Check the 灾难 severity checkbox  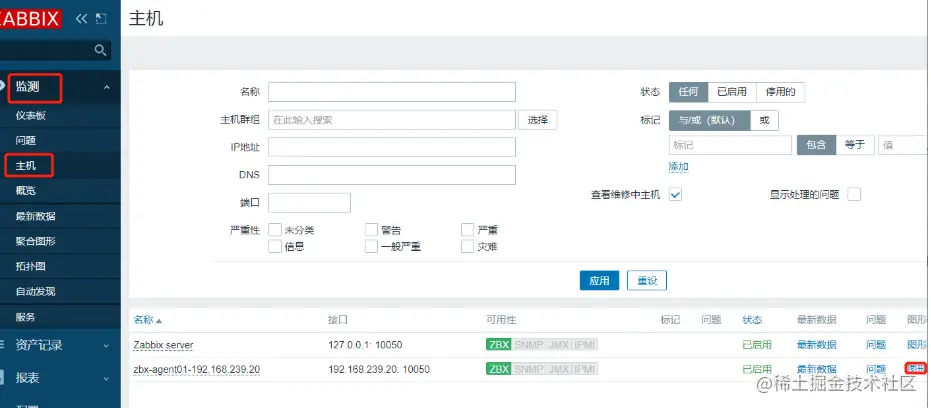(467, 246)
